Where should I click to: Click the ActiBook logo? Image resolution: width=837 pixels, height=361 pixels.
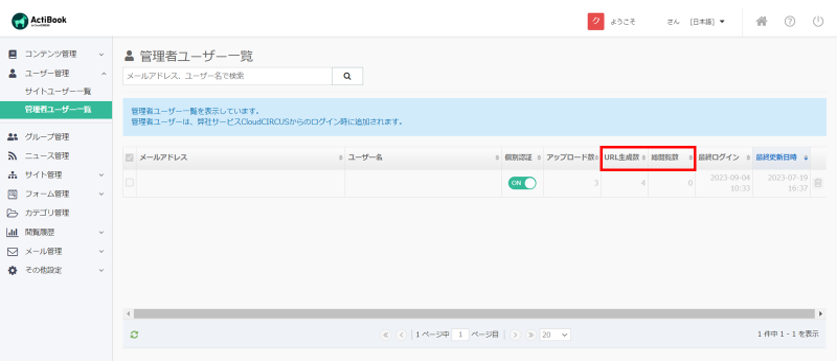click(x=39, y=21)
